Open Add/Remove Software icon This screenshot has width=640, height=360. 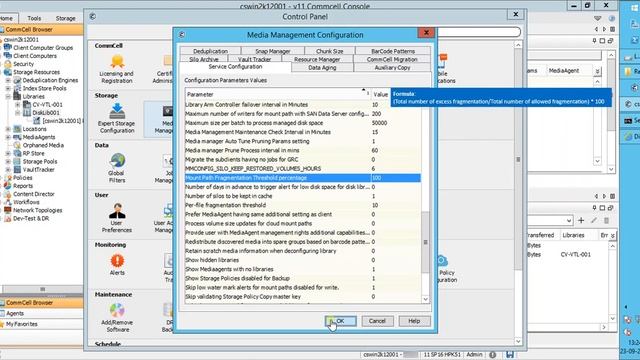tap(117, 310)
